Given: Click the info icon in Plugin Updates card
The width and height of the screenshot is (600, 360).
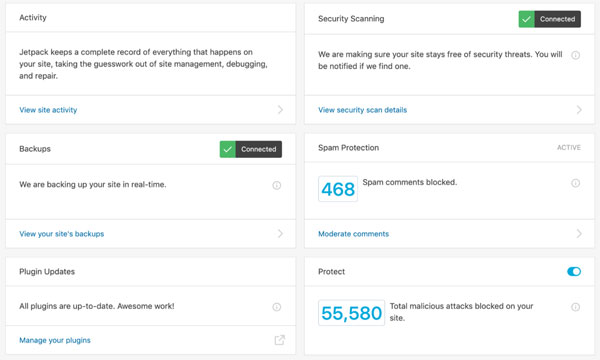Looking at the screenshot, I should (277, 307).
